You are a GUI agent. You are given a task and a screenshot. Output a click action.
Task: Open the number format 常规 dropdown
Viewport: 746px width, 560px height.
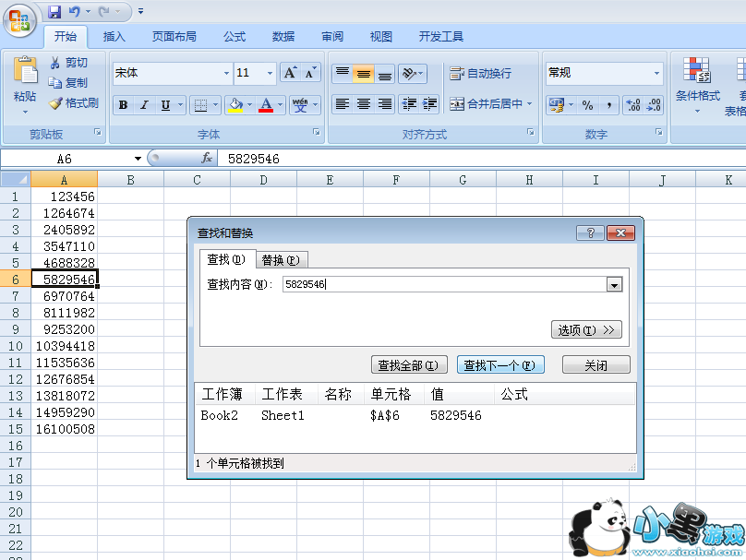656,73
